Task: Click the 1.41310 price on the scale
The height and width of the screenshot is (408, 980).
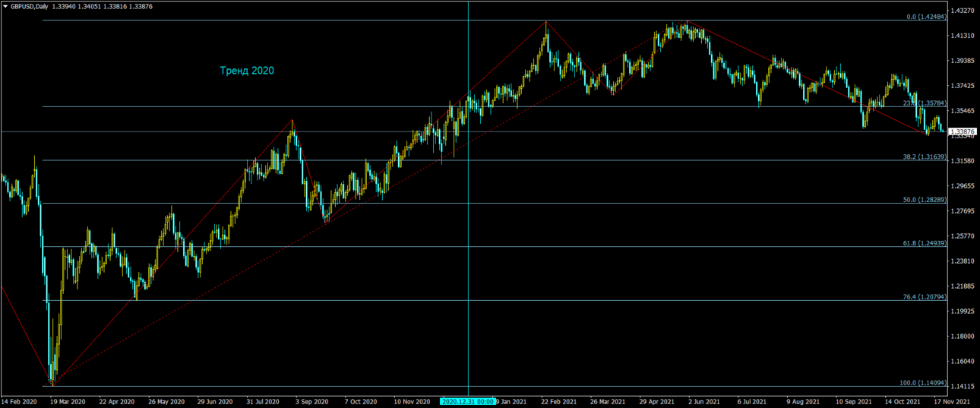Action: 963,36
